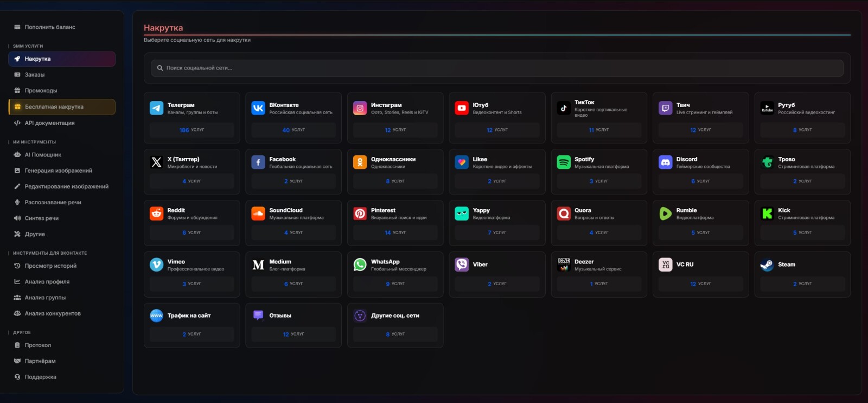This screenshot has height=403, width=868.
Task: Open Заказы in the sidebar
Action: pos(35,75)
